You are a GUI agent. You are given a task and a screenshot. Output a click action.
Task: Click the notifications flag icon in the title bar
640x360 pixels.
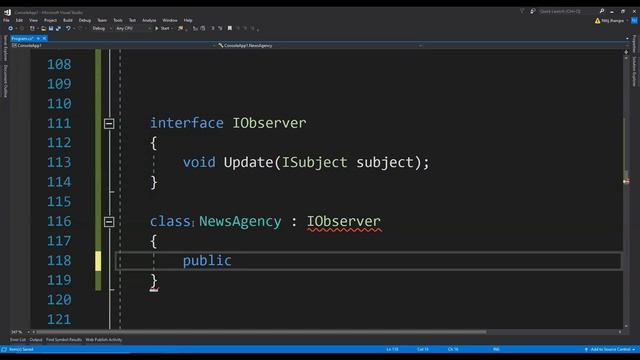(522, 11)
